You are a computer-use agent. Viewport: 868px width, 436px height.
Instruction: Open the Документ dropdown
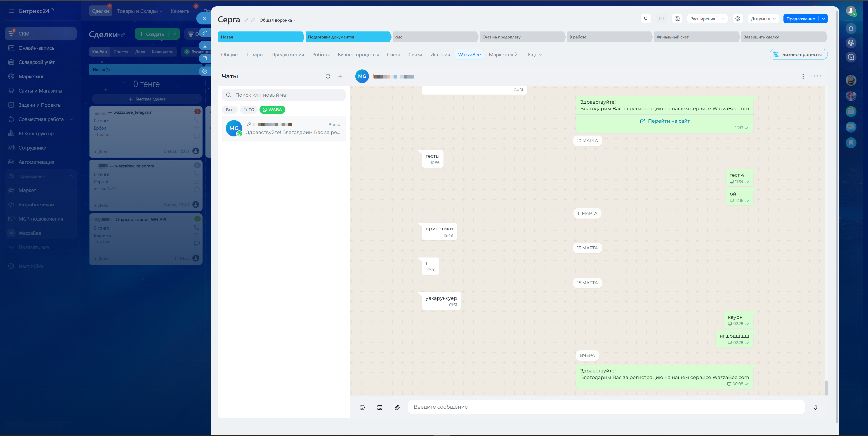point(763,19)
